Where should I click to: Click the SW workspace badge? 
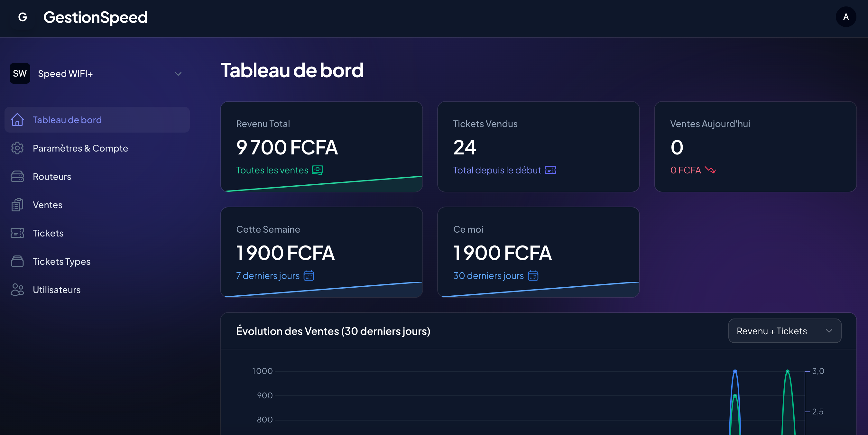(20, 73)
